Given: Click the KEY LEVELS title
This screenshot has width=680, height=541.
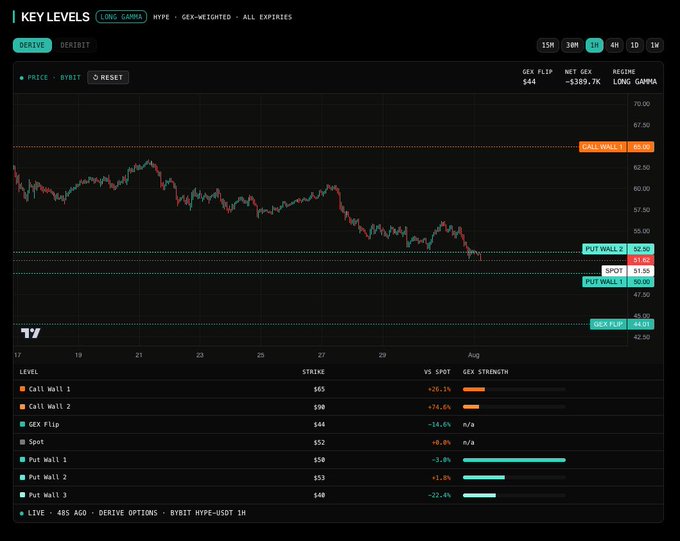Looking at the screenshot, I should click(55, 17).
